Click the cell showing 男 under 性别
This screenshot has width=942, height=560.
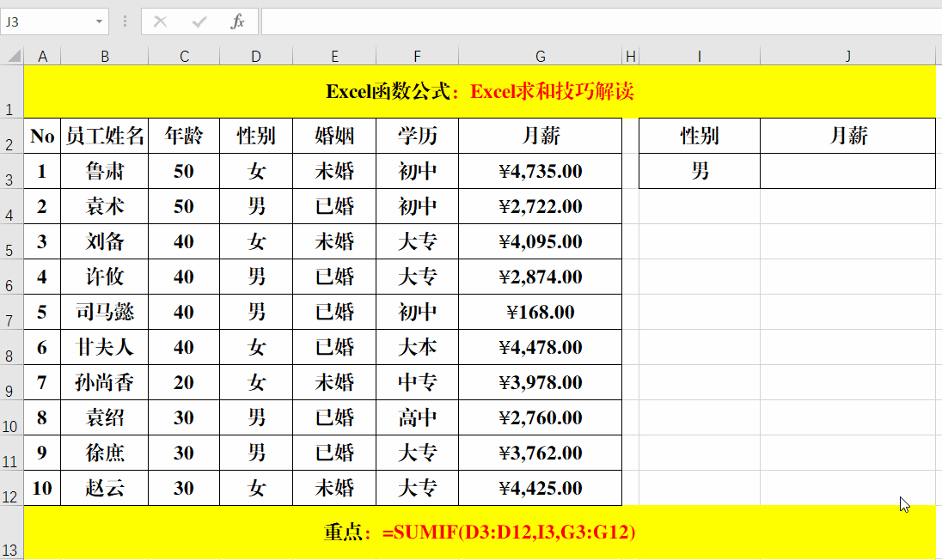700,171
